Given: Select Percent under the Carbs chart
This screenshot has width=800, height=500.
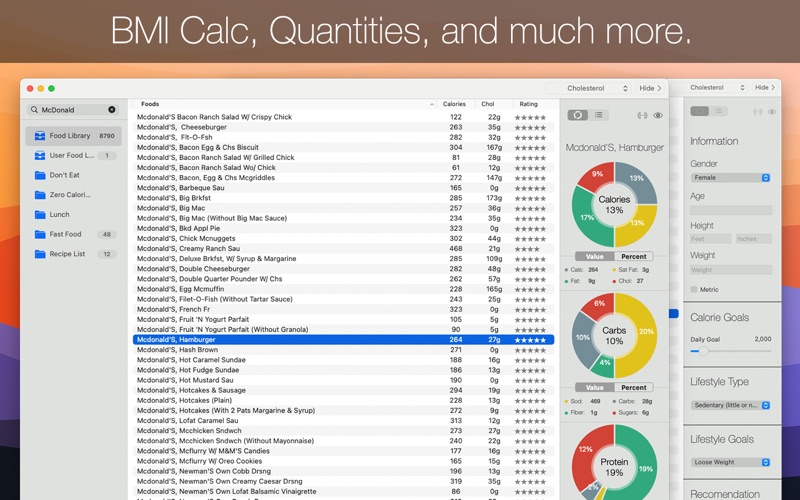Looking at the screenshot, I should [x=634, y=388].
